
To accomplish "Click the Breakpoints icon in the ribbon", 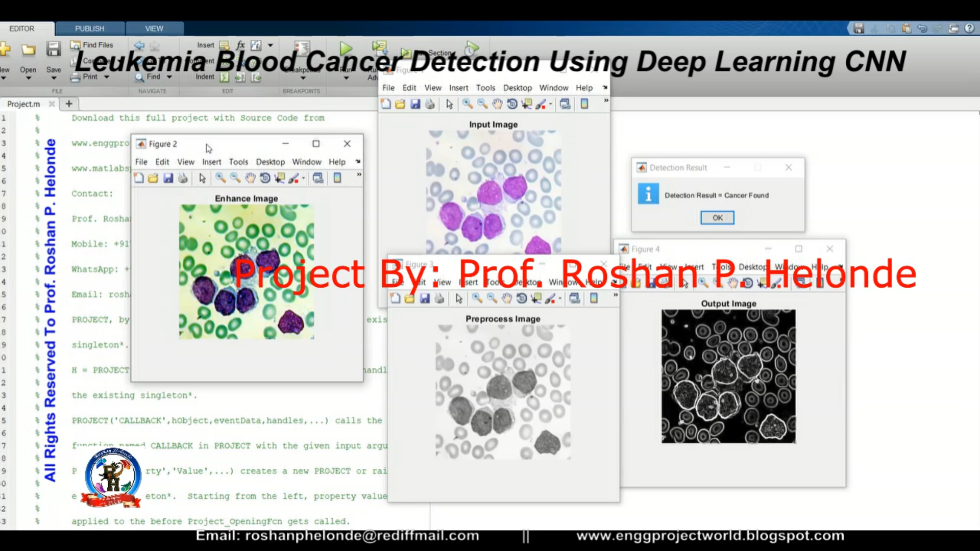I will coord(302,48).
